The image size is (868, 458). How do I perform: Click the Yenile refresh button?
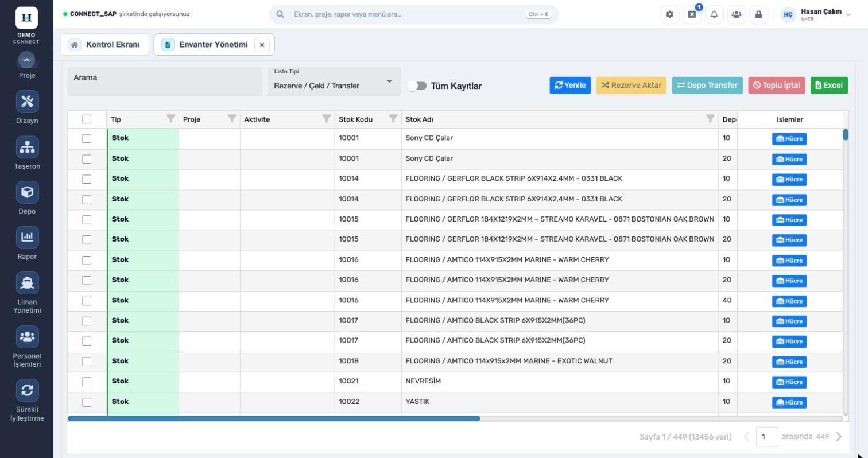pyautogui.click(x=570, y=86)
